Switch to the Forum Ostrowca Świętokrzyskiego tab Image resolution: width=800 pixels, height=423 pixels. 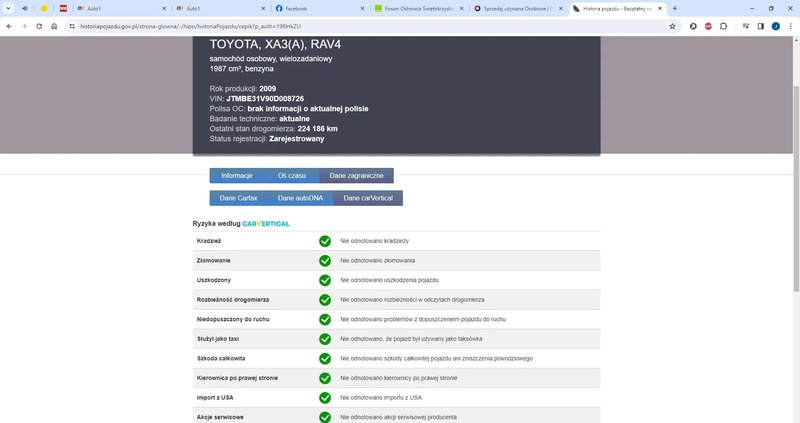(x=420, y=8)
